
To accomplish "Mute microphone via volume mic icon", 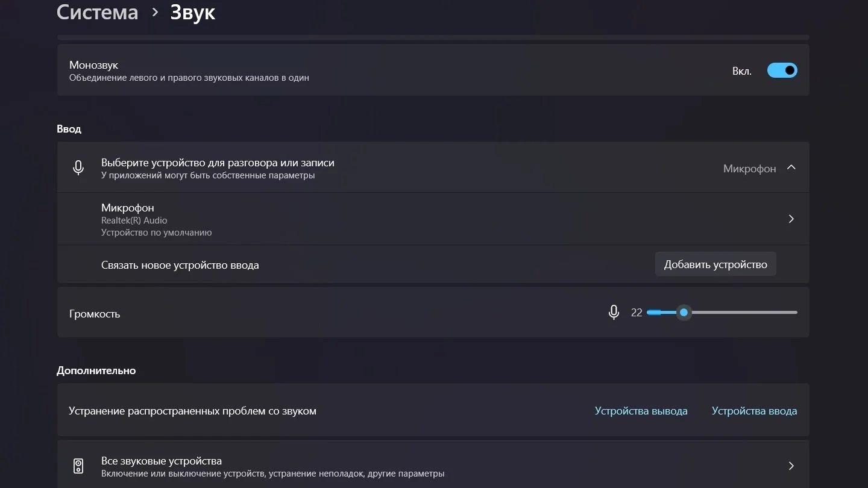I will point(614,312).
